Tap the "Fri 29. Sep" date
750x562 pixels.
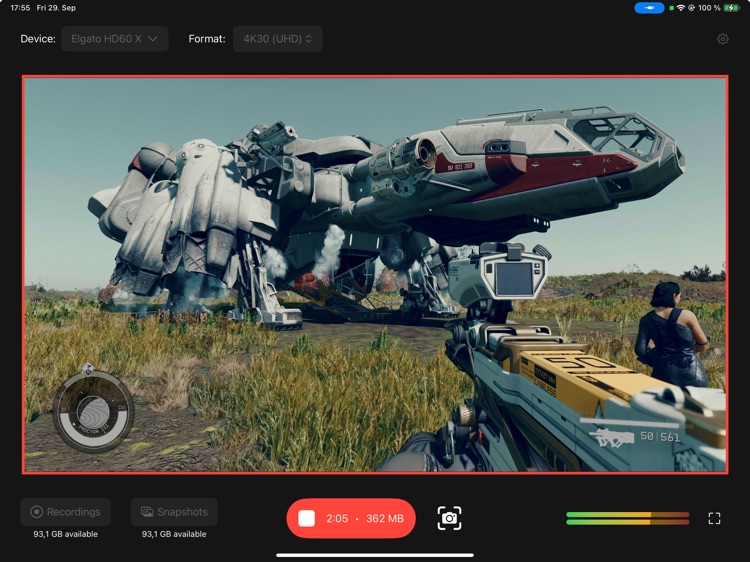click(x=56, y=8)
